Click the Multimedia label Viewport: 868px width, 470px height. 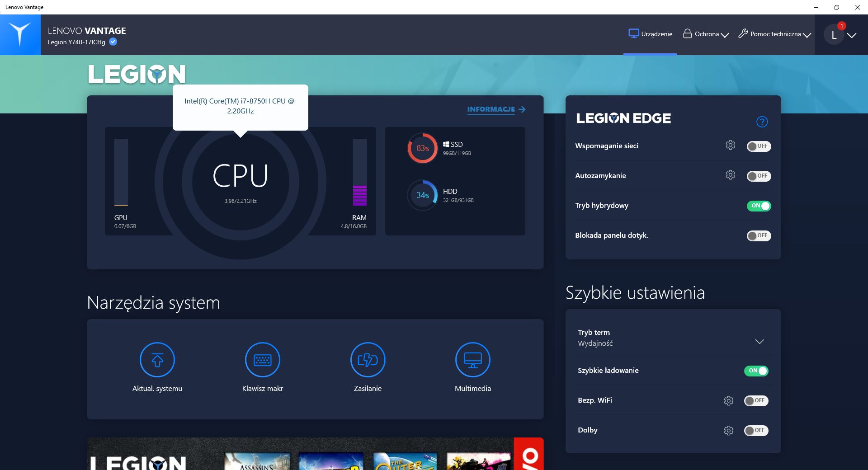(x=473, y=389)
